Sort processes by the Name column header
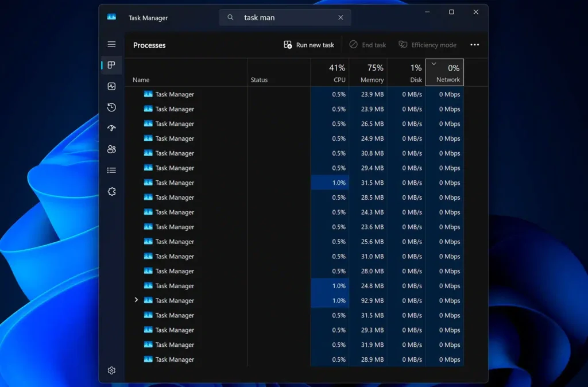 click(x=141, y=80)
